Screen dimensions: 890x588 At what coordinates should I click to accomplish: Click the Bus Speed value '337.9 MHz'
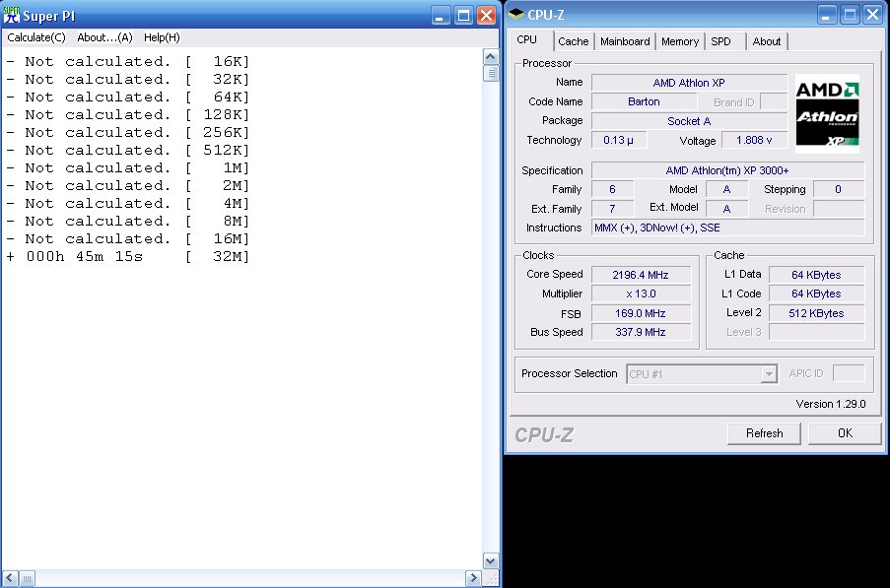[641, 332]
